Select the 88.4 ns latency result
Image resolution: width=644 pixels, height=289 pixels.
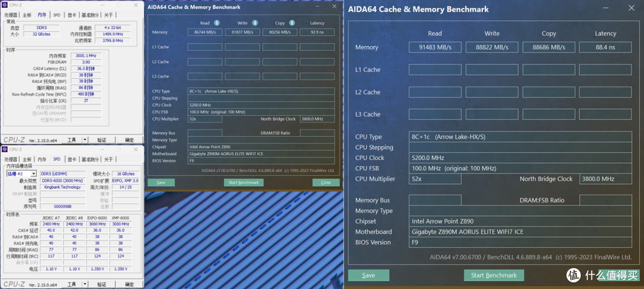pos(605,47)
